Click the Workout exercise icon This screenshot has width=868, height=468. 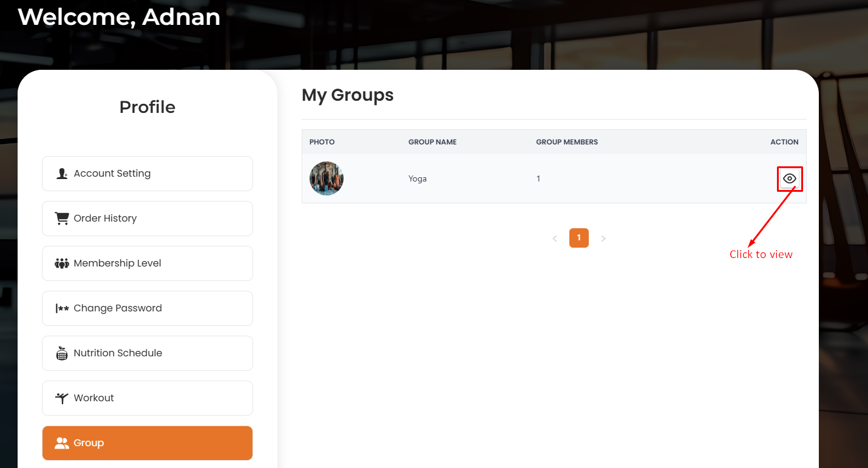61,398
